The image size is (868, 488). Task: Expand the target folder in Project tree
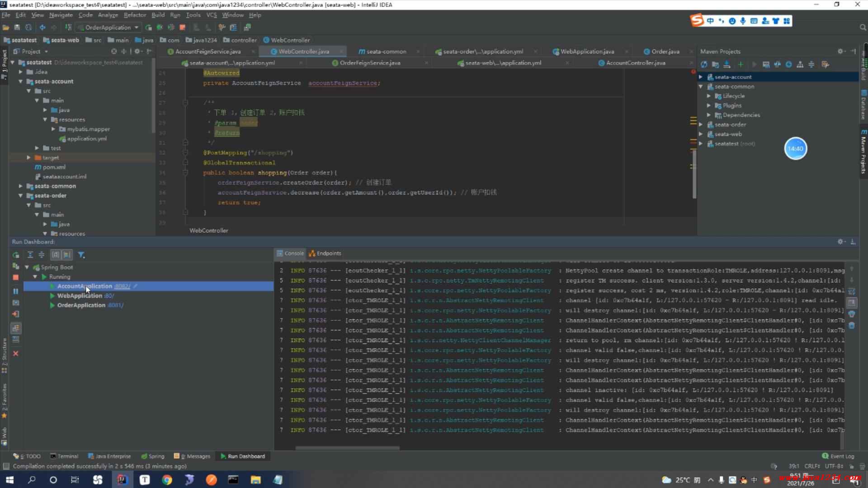(28, 158)
